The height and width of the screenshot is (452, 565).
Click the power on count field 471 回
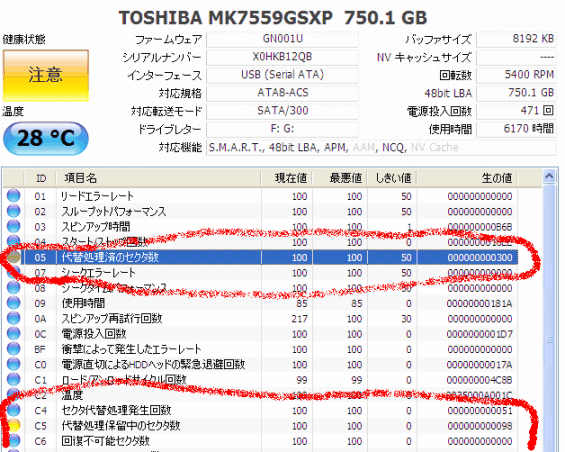pyautogui.click(x=516, y=111)
